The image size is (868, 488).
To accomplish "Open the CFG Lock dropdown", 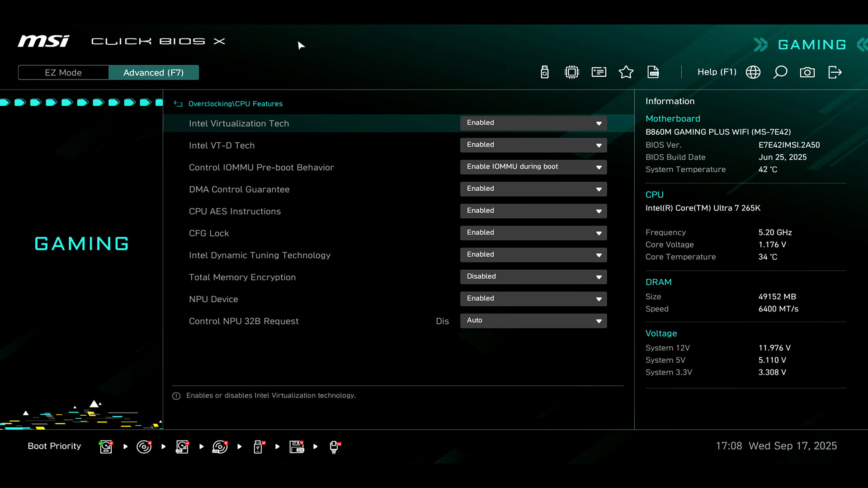I will point(533,233).
